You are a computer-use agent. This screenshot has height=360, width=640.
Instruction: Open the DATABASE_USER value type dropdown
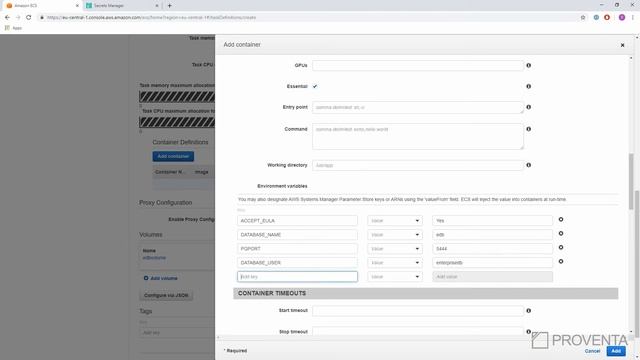pos(395,262)
